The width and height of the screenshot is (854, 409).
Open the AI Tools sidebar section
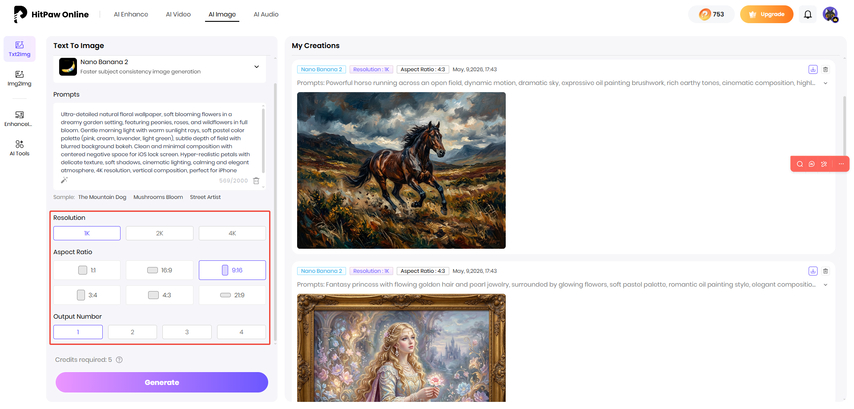tap(20, 148)
